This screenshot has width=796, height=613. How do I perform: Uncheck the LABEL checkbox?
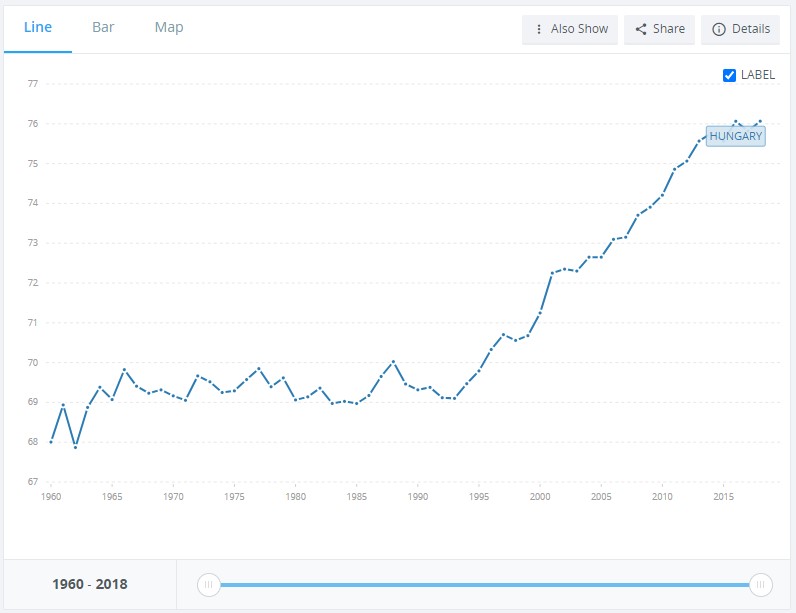(730, 75)
